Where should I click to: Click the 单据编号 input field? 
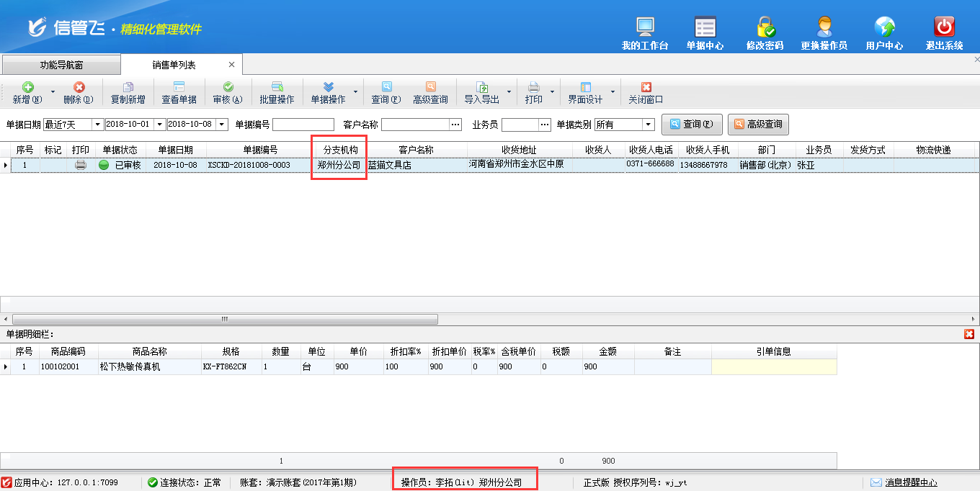[303, 125]
